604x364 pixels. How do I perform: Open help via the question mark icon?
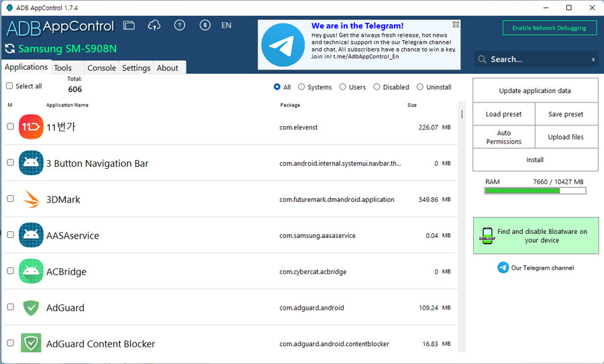point(179,25)
